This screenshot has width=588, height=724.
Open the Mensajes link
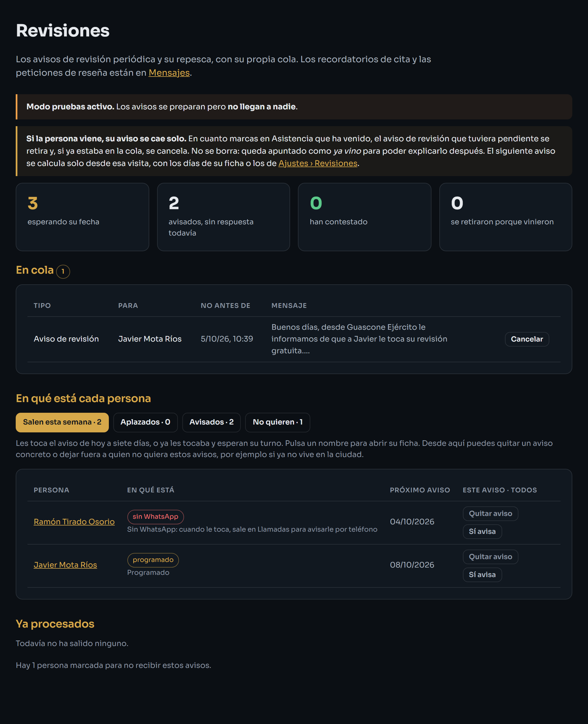[169, 73]
